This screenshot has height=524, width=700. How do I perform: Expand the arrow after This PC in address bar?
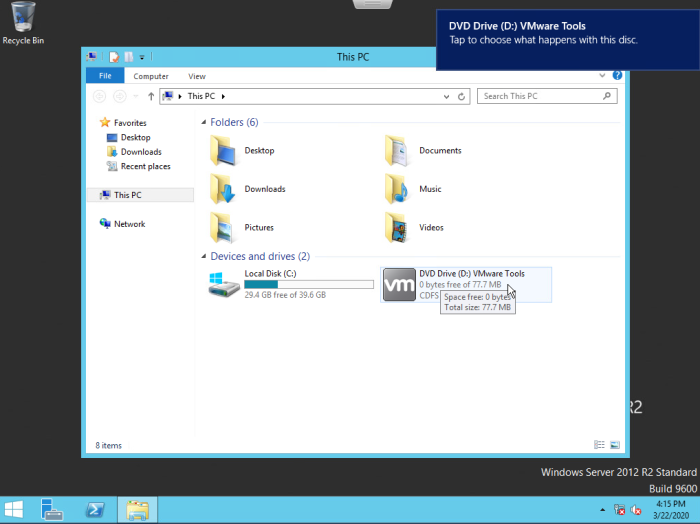223,96
